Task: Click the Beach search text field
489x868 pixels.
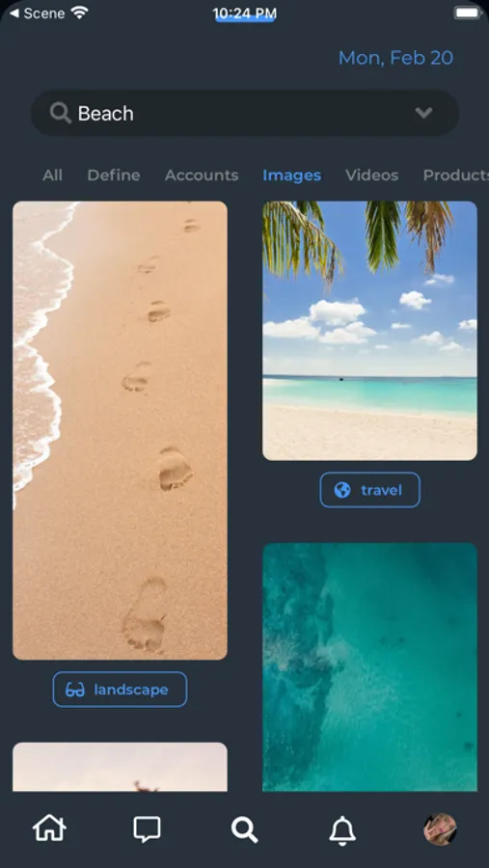Action: click(x=245, y=113)
